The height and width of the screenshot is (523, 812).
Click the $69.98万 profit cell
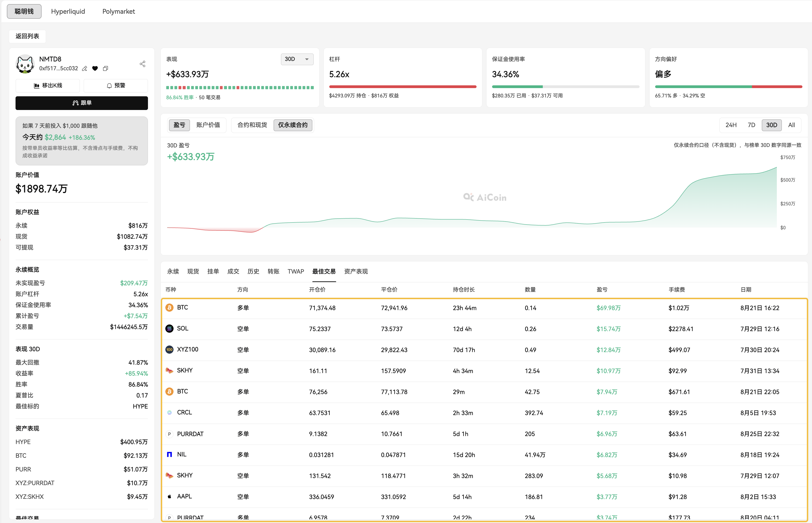(609, 308)
